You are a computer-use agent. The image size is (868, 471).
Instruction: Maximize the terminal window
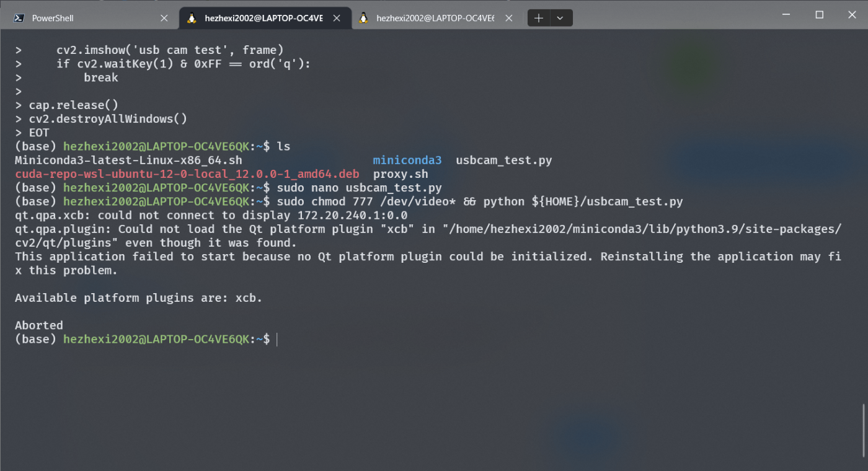pos(819,14)
